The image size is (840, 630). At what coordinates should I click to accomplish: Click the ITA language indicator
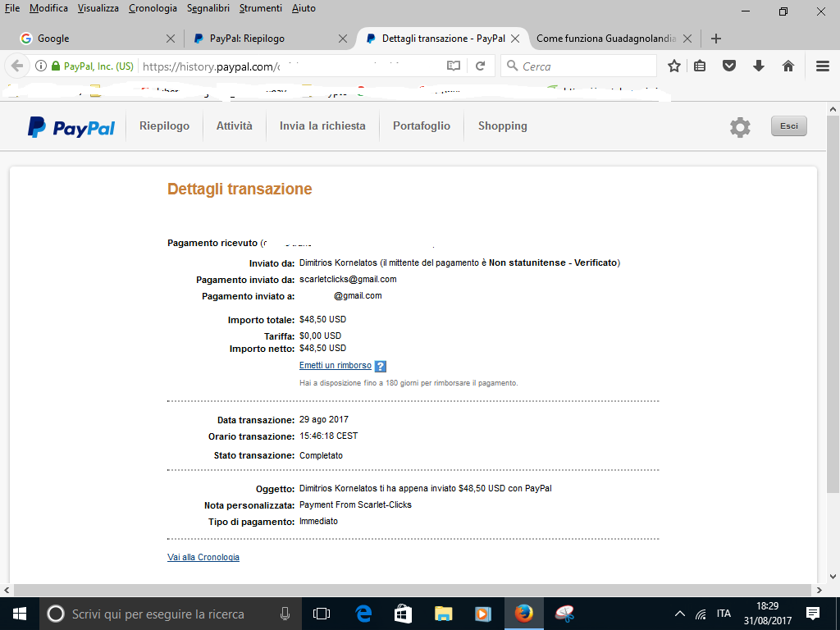(724, 614)
